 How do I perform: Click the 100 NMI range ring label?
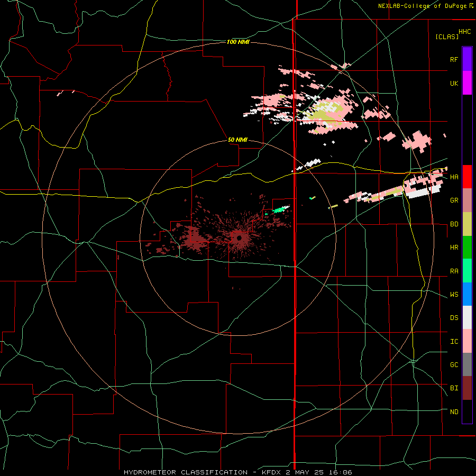coord(238,42)
